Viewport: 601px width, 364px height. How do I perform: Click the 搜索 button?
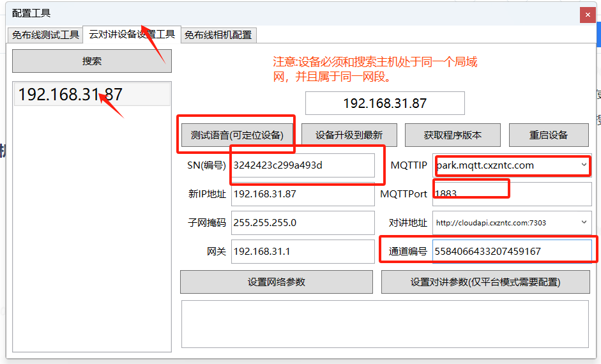(92, 61)
